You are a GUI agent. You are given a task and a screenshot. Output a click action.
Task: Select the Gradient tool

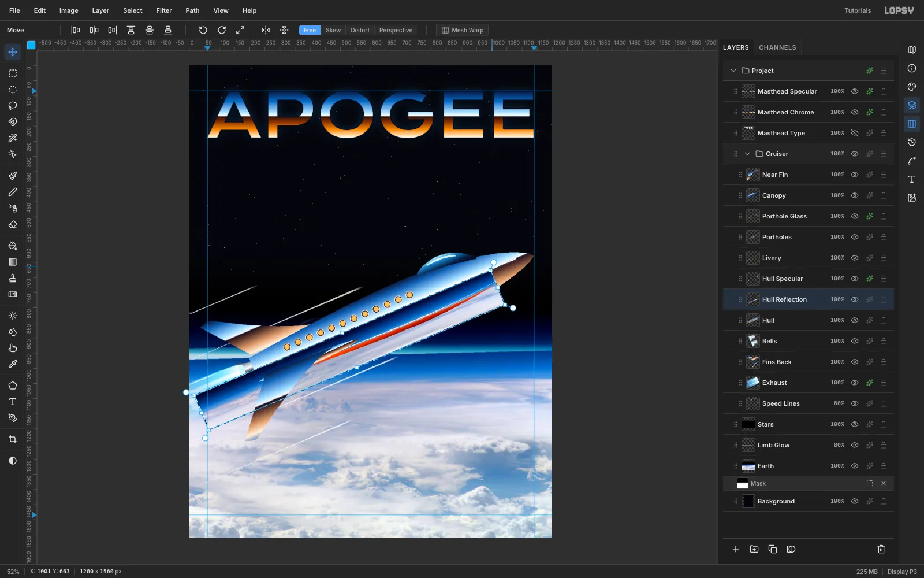tap(13, 262)
